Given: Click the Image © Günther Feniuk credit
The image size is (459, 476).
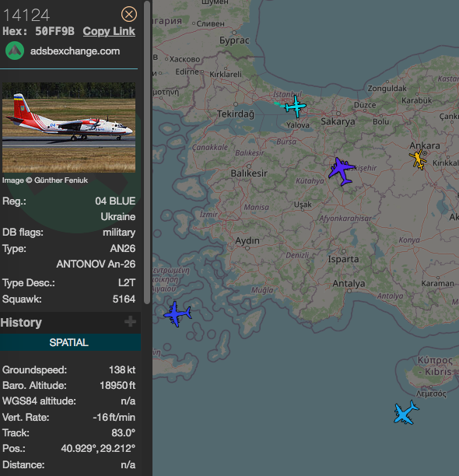Looking at the screenshot, I should click(x=45, y=180).
